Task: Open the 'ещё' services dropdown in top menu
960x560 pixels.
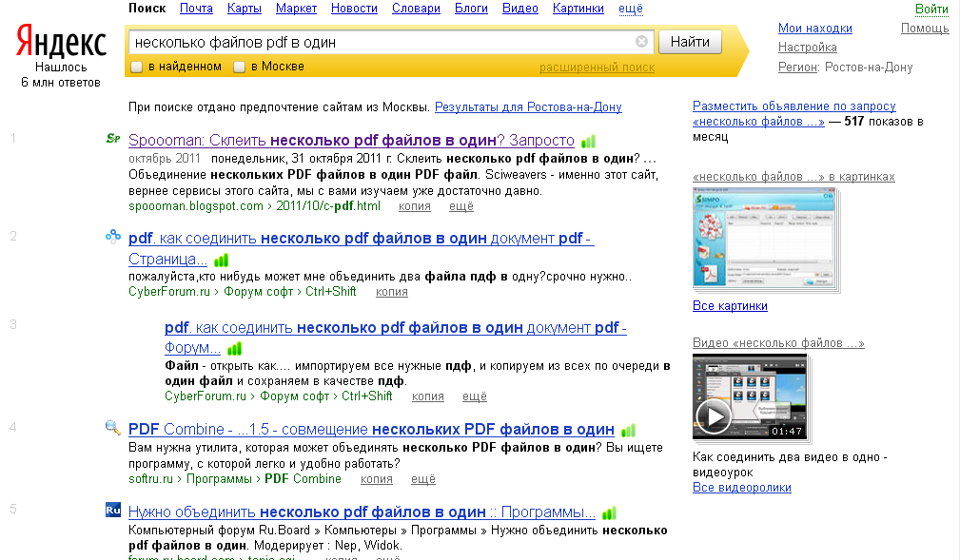Action: pyautogui.click(x=631, y=9)
